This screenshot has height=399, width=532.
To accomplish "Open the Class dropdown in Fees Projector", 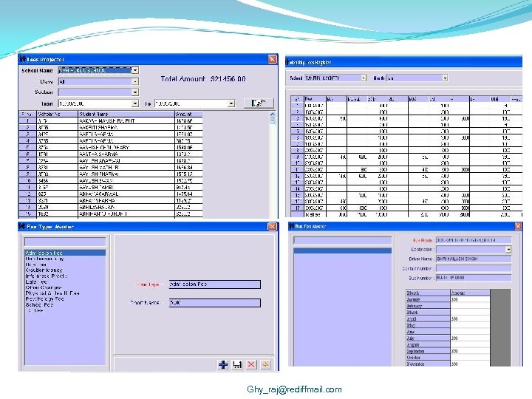I will click(x=134, y=81).
